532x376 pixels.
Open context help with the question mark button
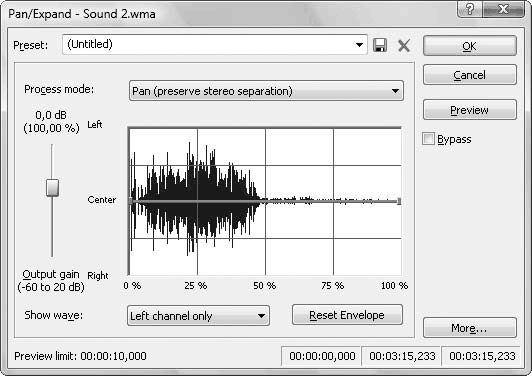[470, 9]
